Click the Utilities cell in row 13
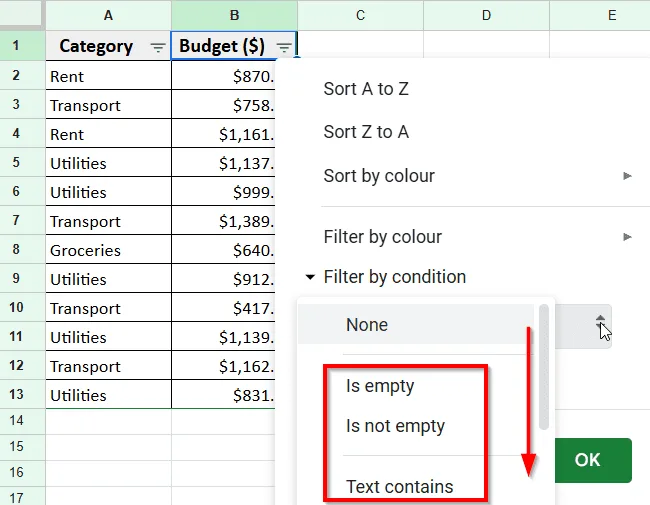This screenshot has height=505, width=650. (x=108, y=395)
